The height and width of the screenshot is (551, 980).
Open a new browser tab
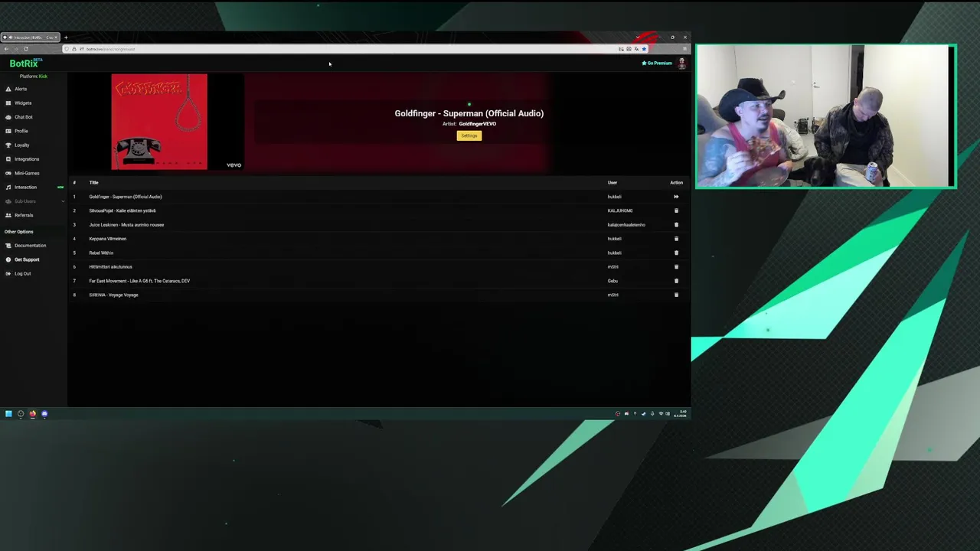(x=66, y=37)
